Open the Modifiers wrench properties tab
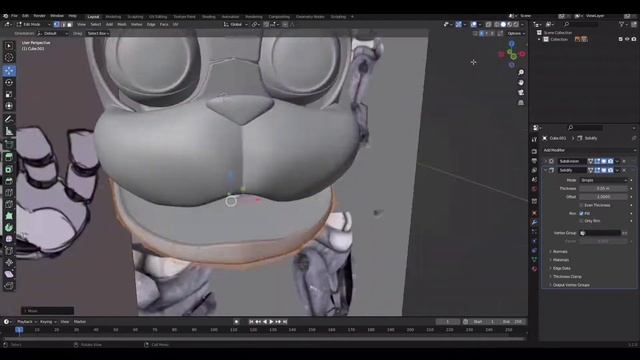This screenshot has height=360, width=640. click(534, 222)
